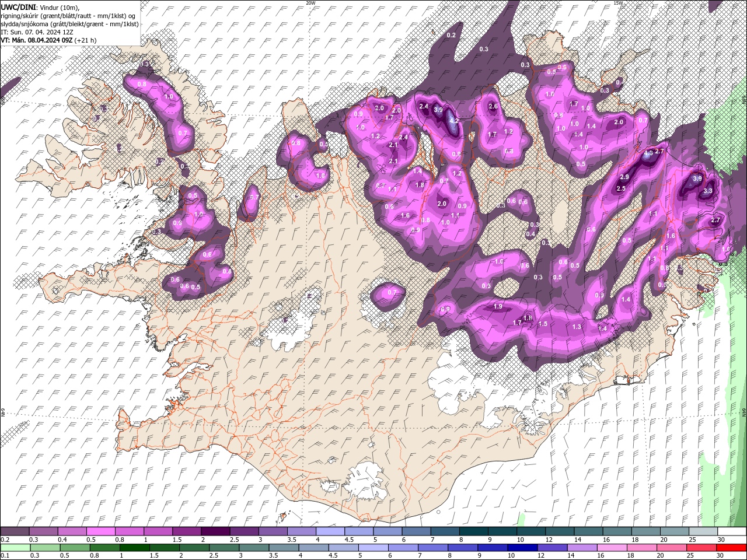Image resolution: width=747 pixels, height=560 pixels.
Task: Click the 1.3 snowfall value on the map
Action: coord(577,327)
